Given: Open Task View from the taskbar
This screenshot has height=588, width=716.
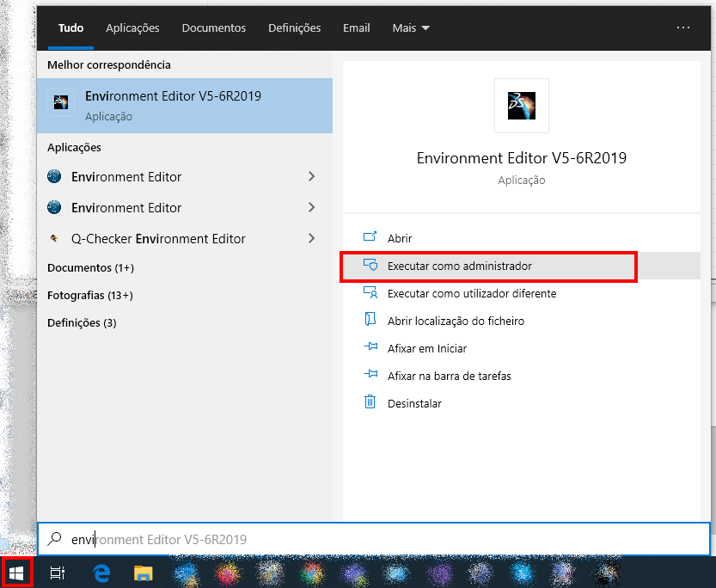Looking at the screenshot, I should pyautogui.click(x=58, y=573).
